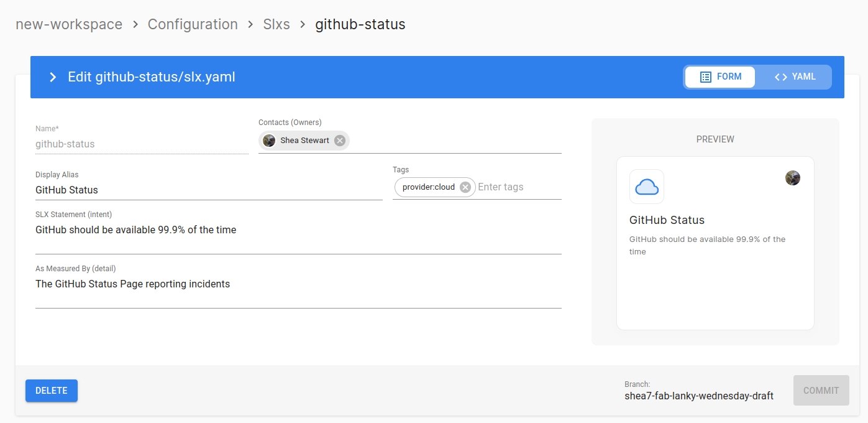This screenshot has height=423, width=868.
Task: Select the GitHub Status preview card
Action: (715, 243)
